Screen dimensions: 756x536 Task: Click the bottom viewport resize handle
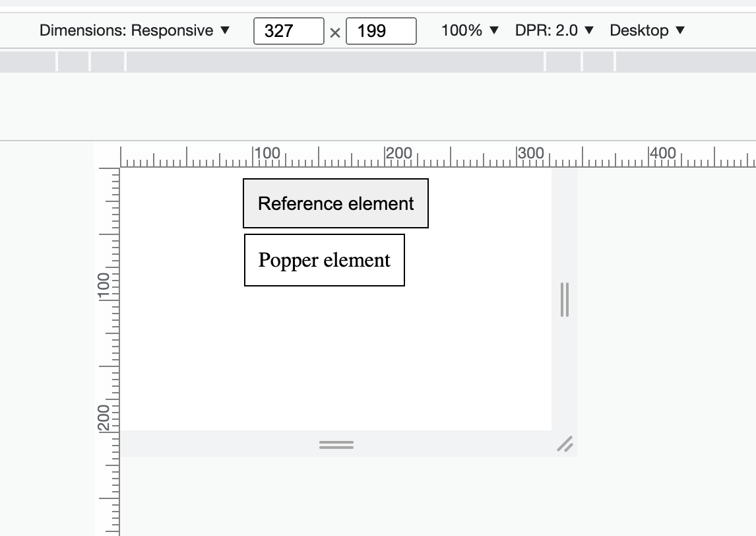tap(336, 444)
